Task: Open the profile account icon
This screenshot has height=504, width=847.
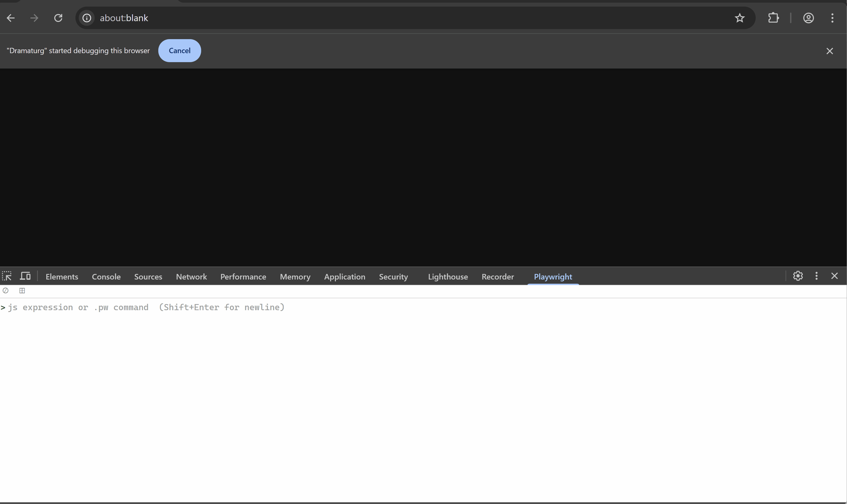Action: coord(808,18)
